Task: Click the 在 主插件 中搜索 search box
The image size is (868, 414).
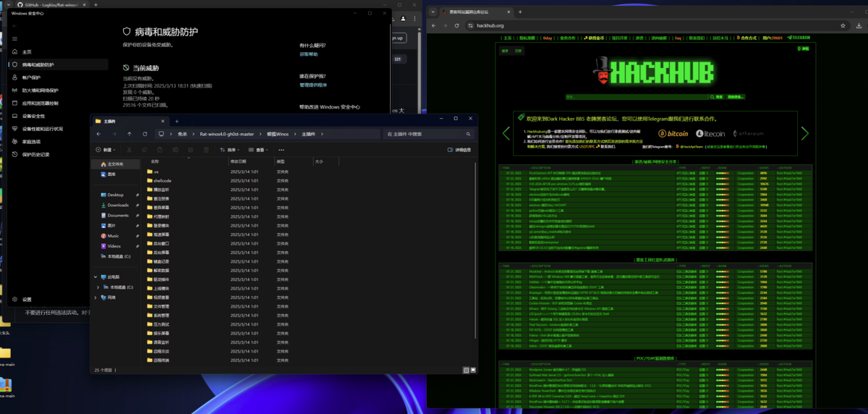Action: 428,134
